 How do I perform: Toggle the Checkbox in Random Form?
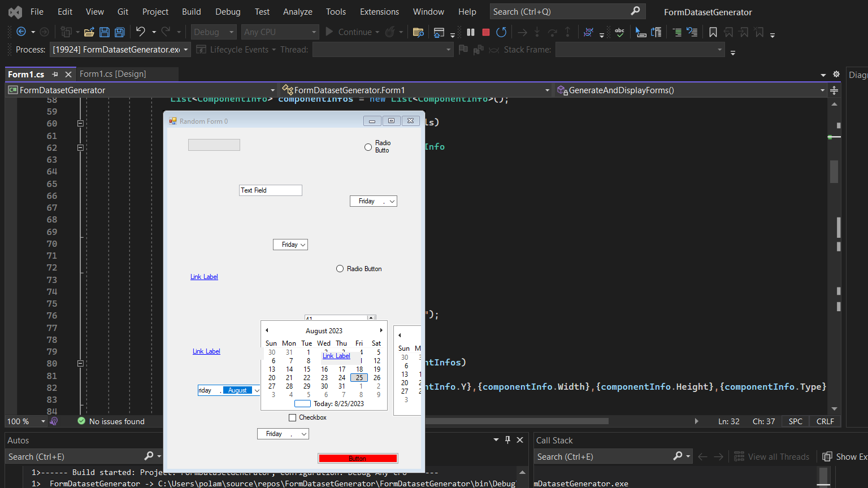click(x=292, y=417)
